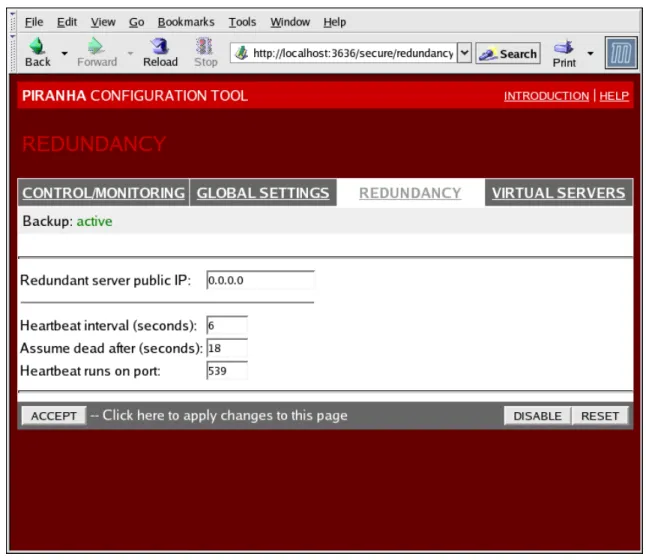646x560 pixels.
Task: Click the 'Heartbeat runs on port:' label
Action: [90, 371]
